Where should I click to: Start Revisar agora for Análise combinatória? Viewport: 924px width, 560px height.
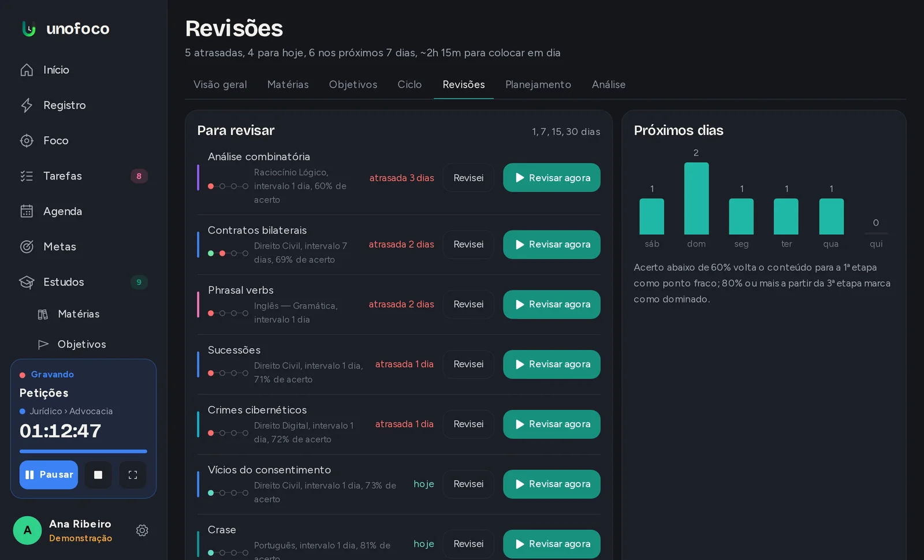(x=552, y=178)
